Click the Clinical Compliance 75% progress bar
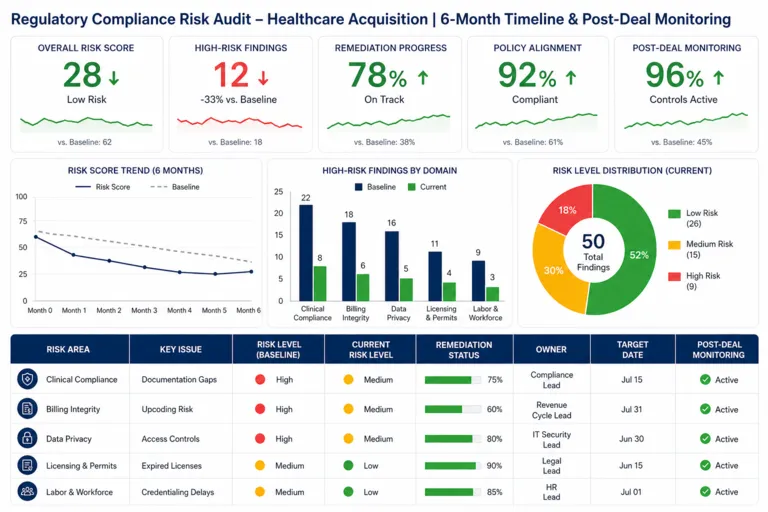The width and height of the screenshot is (768, 512). 453,380
